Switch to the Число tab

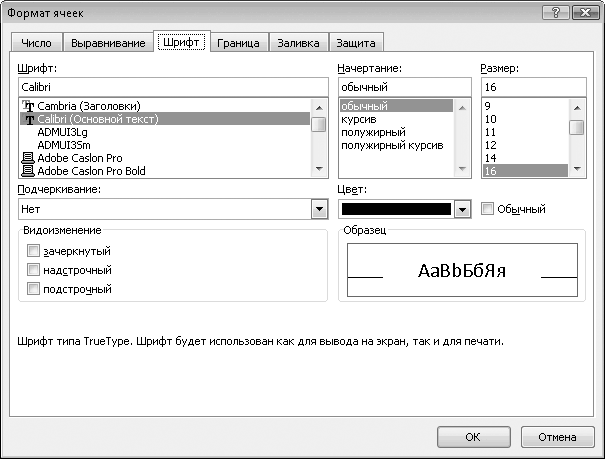tap(36, 43)
